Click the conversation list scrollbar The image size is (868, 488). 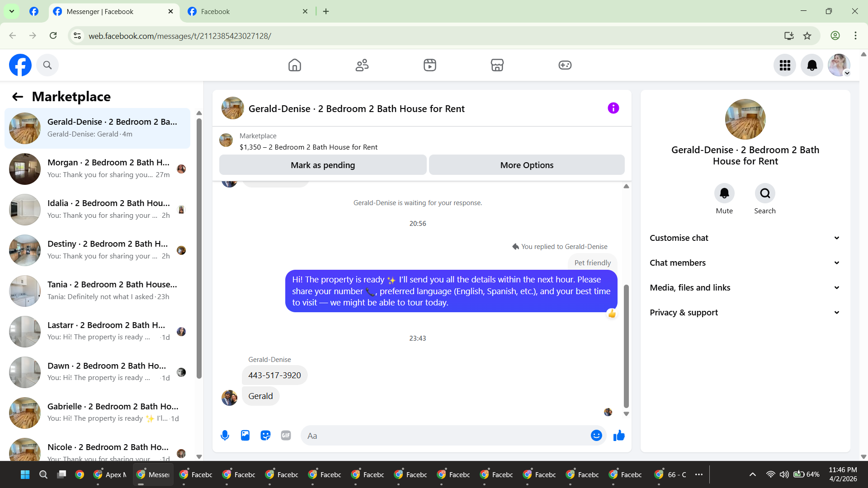click(199, 249)
